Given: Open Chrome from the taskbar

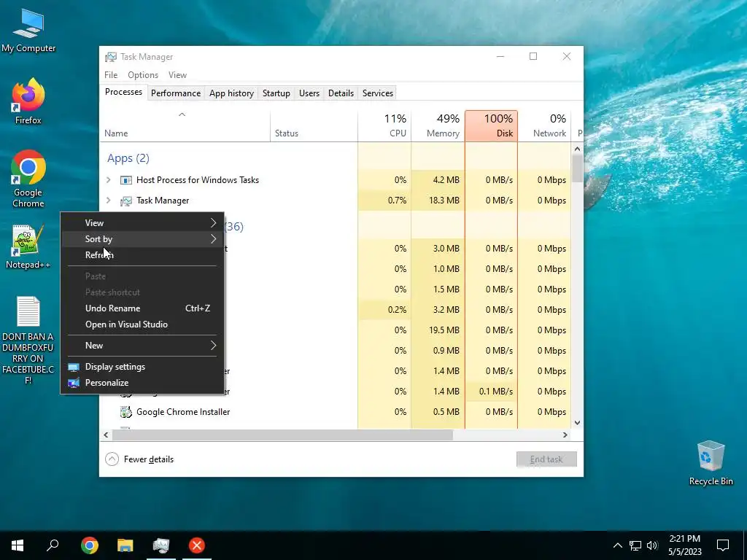Looking at the screenshot, I should coord(90,545).
